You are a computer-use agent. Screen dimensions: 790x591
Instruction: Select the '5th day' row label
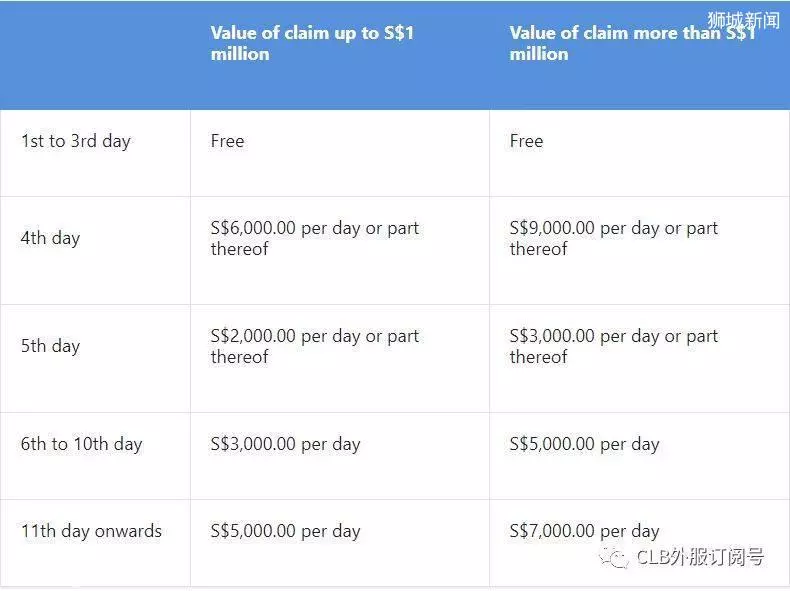click(x=50, y=346)
